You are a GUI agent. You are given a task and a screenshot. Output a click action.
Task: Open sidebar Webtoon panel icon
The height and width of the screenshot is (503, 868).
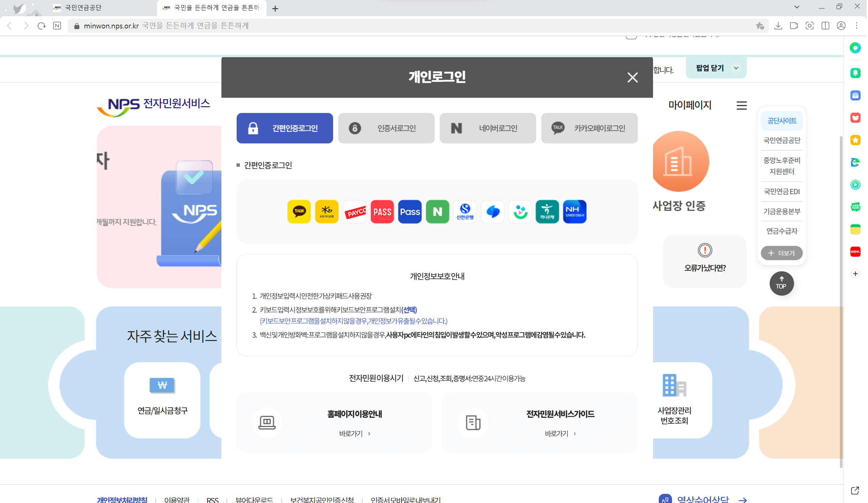point(855,207)
